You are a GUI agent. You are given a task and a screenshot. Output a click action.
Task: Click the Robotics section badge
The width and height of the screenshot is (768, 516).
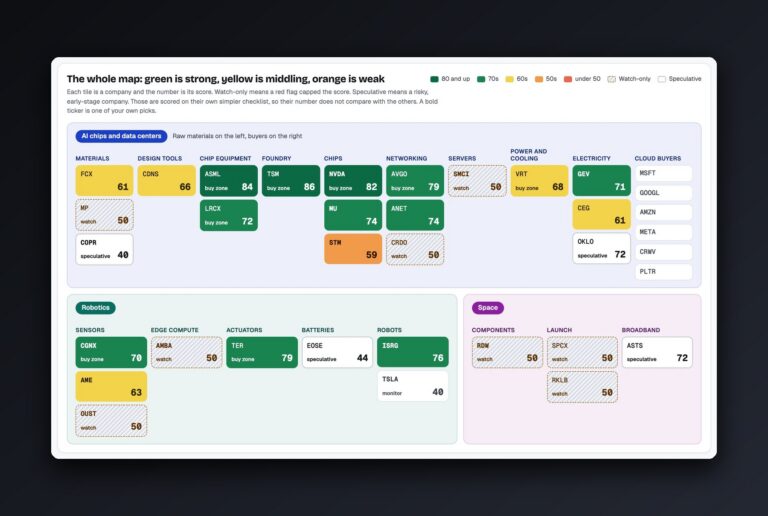pyautogui.click(x=96, y=307)
